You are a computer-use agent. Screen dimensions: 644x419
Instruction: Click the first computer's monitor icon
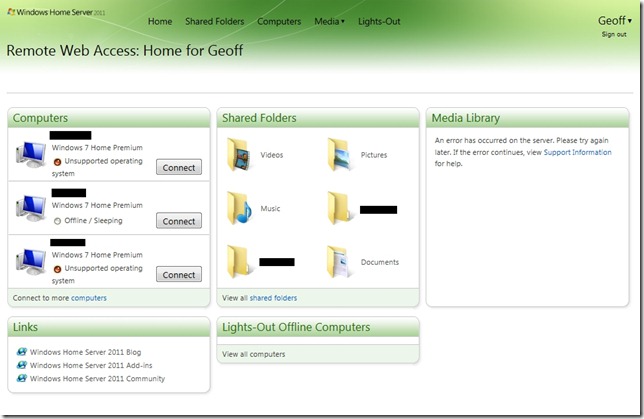(x=30, y=155)
